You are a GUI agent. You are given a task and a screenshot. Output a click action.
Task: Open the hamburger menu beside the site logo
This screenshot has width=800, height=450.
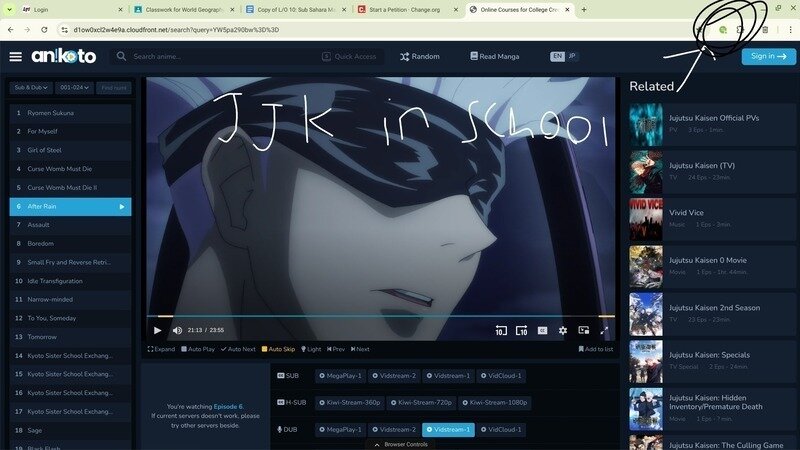coord(15,57)
